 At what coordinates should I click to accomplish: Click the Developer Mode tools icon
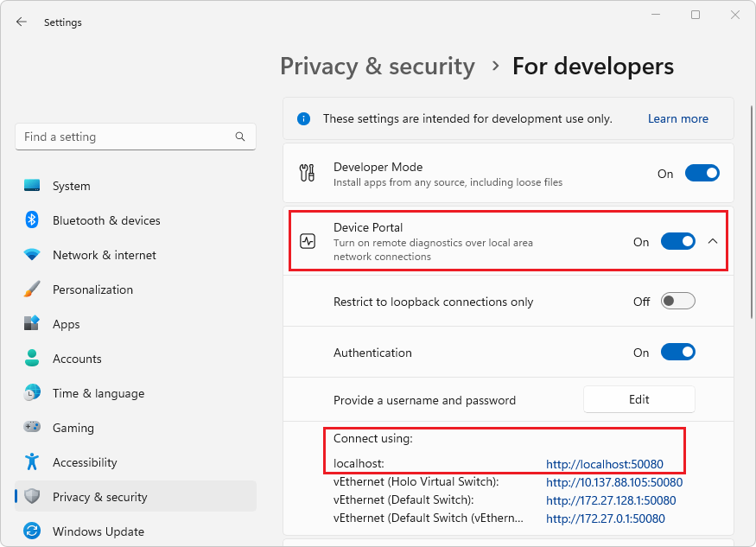[x=307, y=172]
